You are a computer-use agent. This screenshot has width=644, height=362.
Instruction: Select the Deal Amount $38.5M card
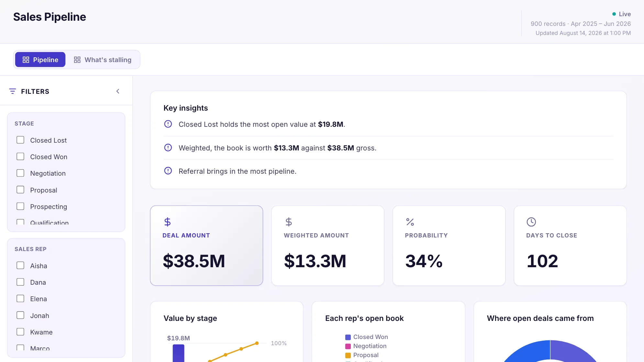206,246
